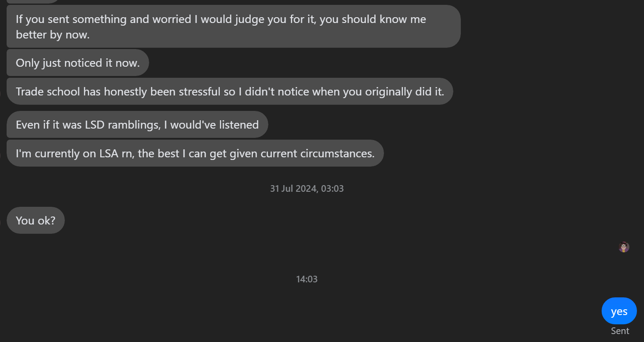Click the "14:03" timestamp divider
Screen dimensions: 644x342
point(307,279)
